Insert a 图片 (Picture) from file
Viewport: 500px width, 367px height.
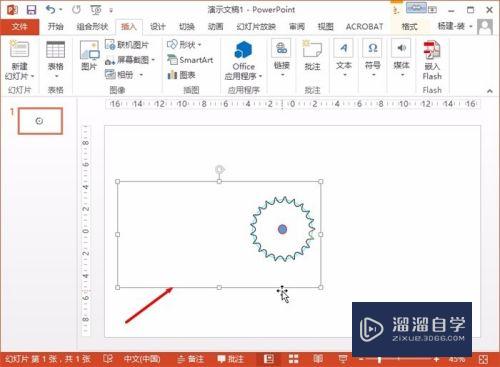[x=89, y=55]
